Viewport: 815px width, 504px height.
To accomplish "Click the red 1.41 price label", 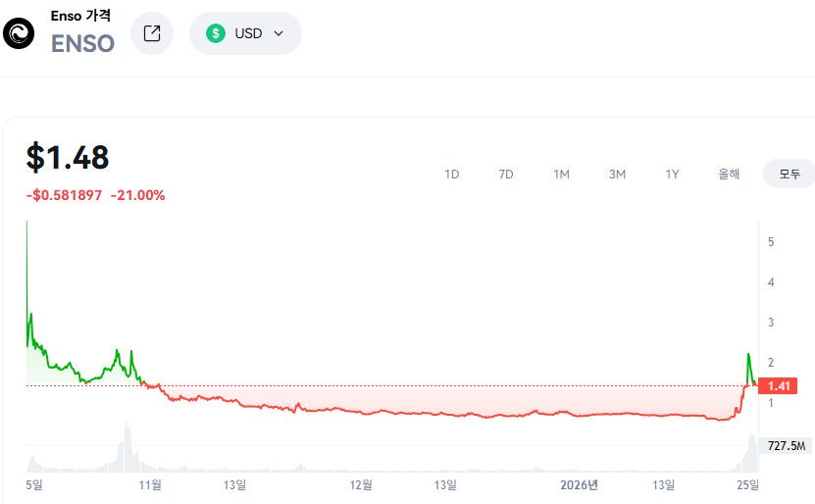I will coord(778,386).
